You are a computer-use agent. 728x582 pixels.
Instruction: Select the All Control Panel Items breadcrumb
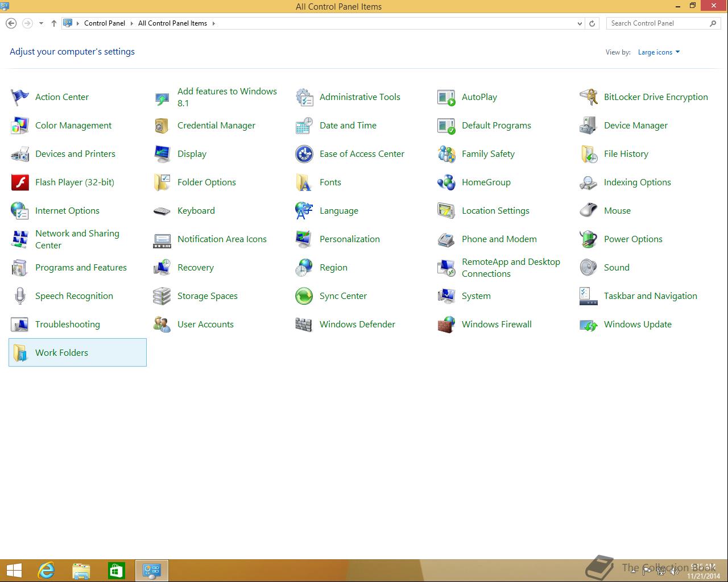[172, 23]
